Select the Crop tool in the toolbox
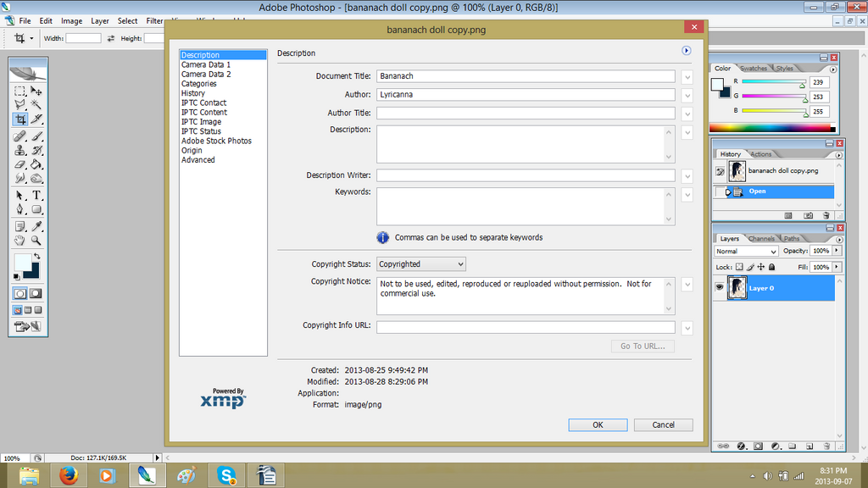This screenshot has width=868, height=488. click(x=20, y=119)
